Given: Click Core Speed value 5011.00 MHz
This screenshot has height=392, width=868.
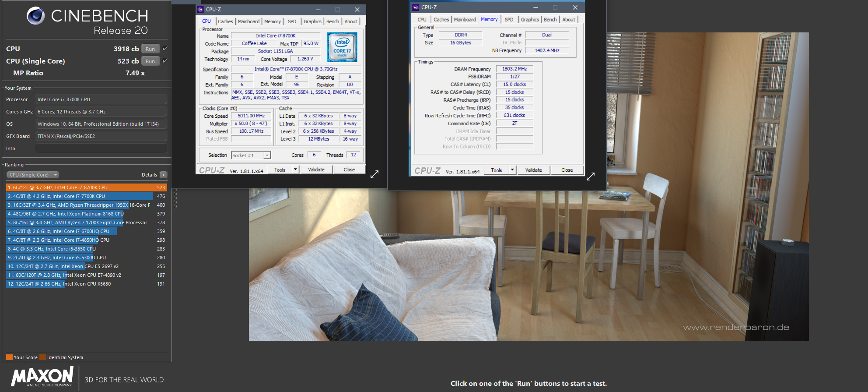Looking at the screenshot, I should coord(251,116).
